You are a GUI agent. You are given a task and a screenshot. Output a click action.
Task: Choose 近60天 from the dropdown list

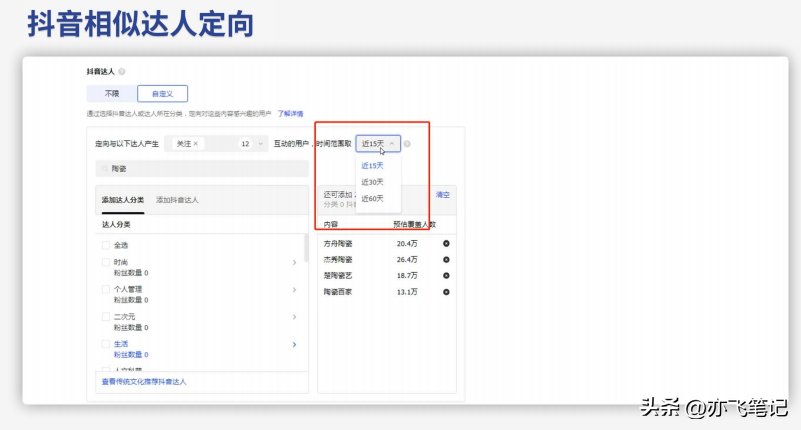point(372,198)
